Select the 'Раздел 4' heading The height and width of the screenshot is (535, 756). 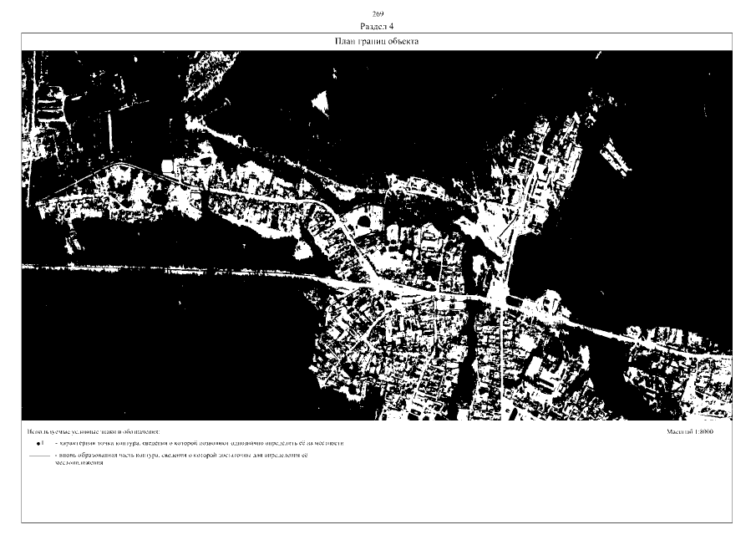tap(377, 26)
